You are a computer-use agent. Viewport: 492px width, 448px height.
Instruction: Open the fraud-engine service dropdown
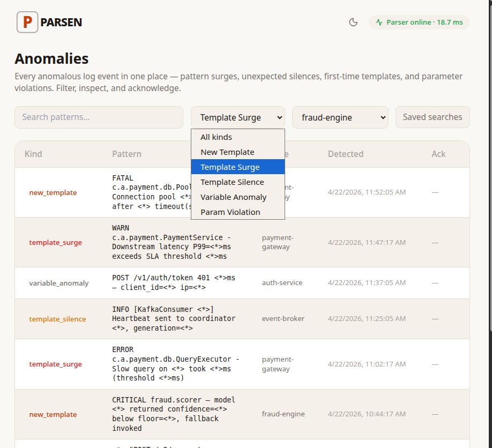tap(340, 117)
